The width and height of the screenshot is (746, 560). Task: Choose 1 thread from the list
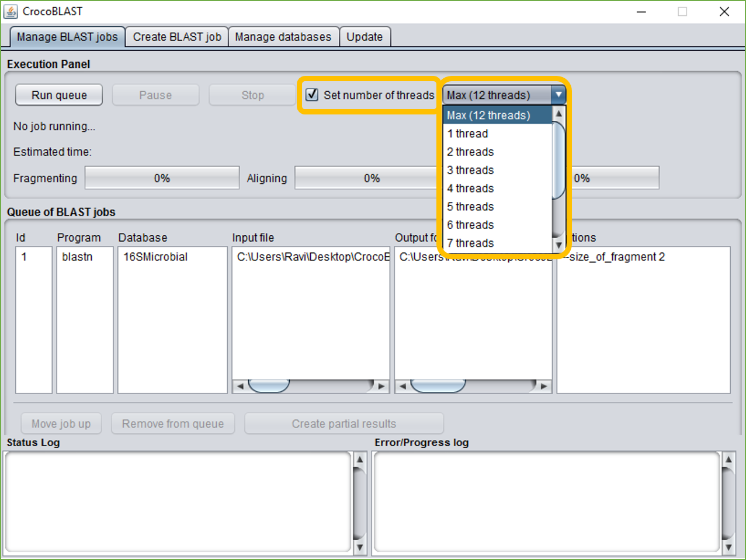point(497,134)
